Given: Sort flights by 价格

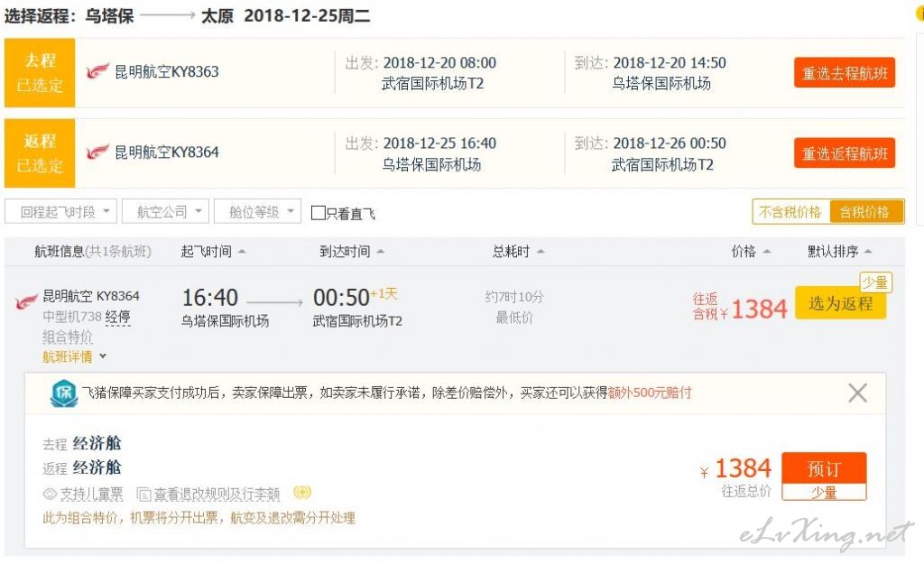Looking at the screenshot, I should click(x=751, y=252).
